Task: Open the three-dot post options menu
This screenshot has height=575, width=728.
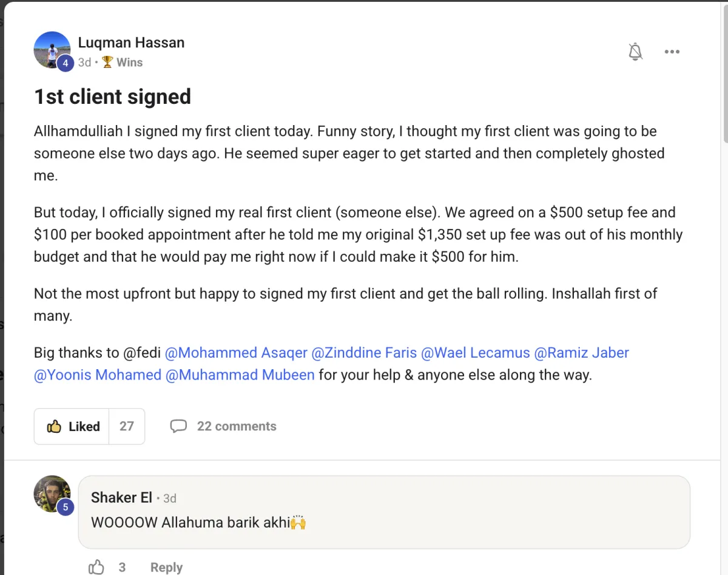Action: coord(672,52)
